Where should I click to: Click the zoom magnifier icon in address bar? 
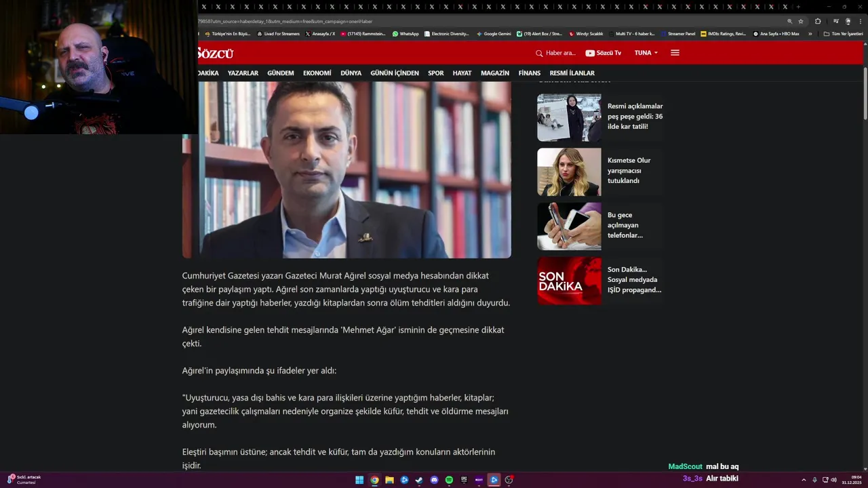pos(789,21)
